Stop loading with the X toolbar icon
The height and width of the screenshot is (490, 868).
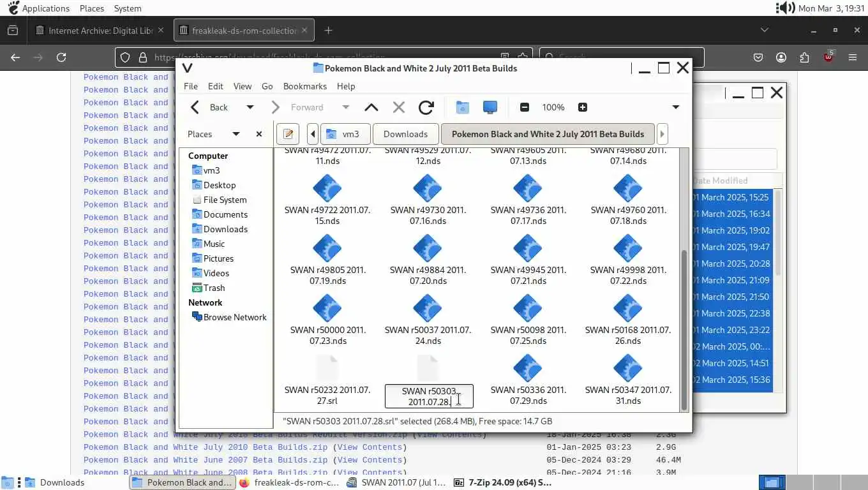399,107
